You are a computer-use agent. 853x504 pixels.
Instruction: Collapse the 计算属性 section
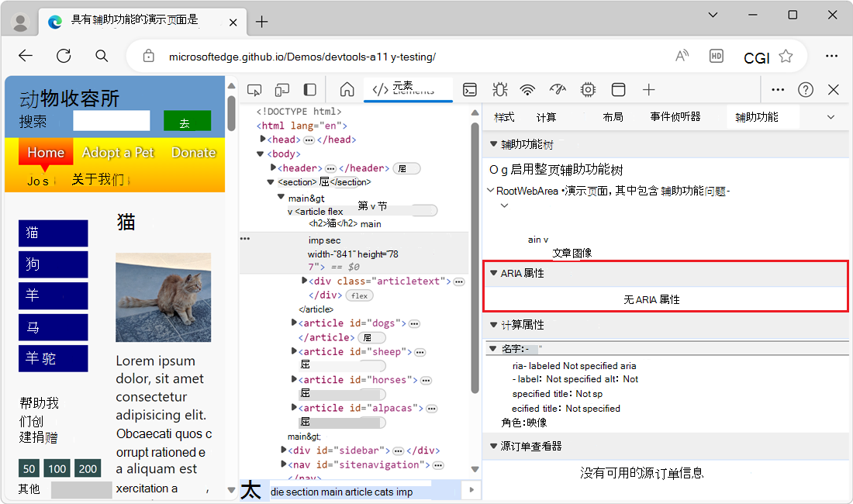pos(493,325)
